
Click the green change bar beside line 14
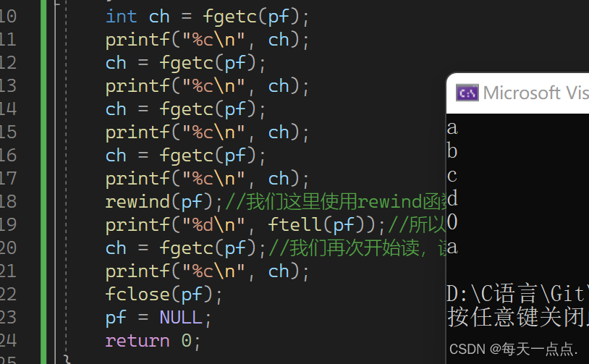pyautogui.click(x=43, y=109)
